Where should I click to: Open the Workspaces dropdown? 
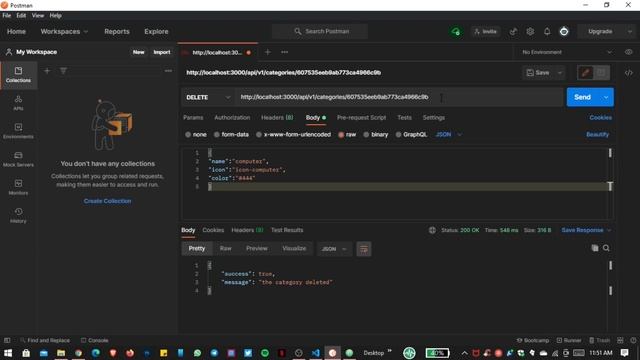point(64,31)
